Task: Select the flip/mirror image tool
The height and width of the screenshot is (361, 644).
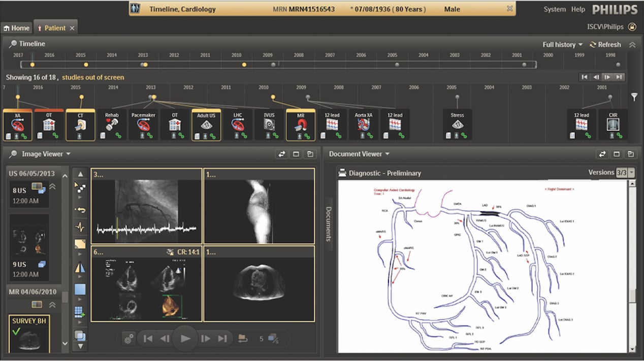Action: (x=80, y=268)
